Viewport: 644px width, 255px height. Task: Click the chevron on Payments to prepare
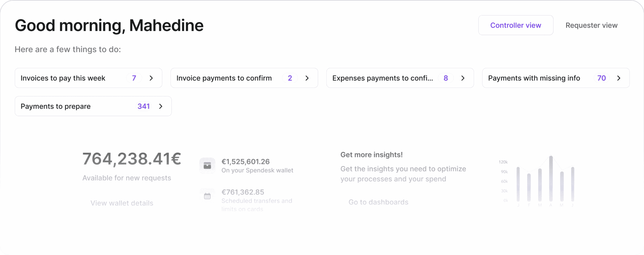pos(161,106)
